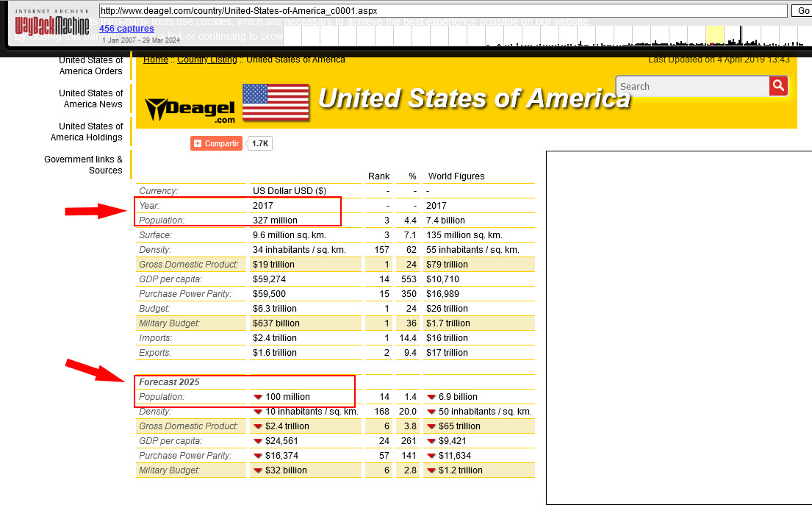Click the red arrow beside 6.9 billion
Viewport: 812px width, 516px height.
[431, 397]
